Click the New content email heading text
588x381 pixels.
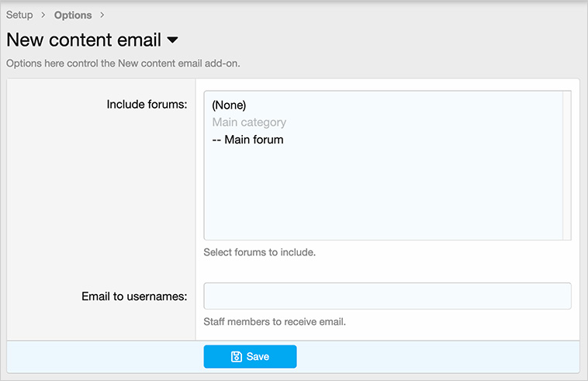84,40
